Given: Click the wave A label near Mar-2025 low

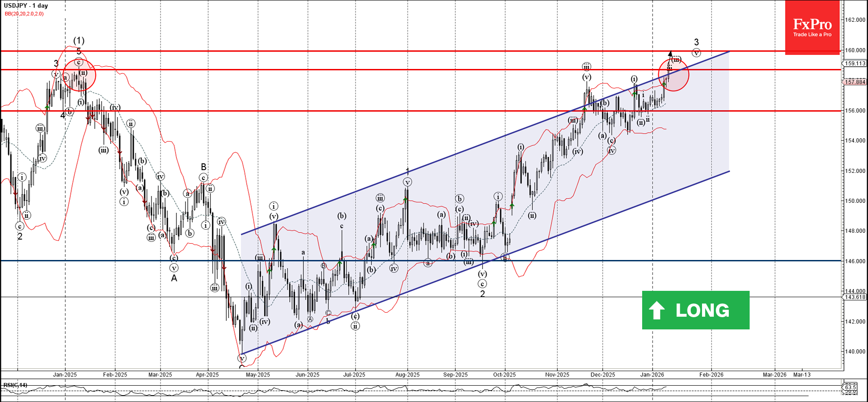Looking at the screenshot, I should [x=174, y=278].
